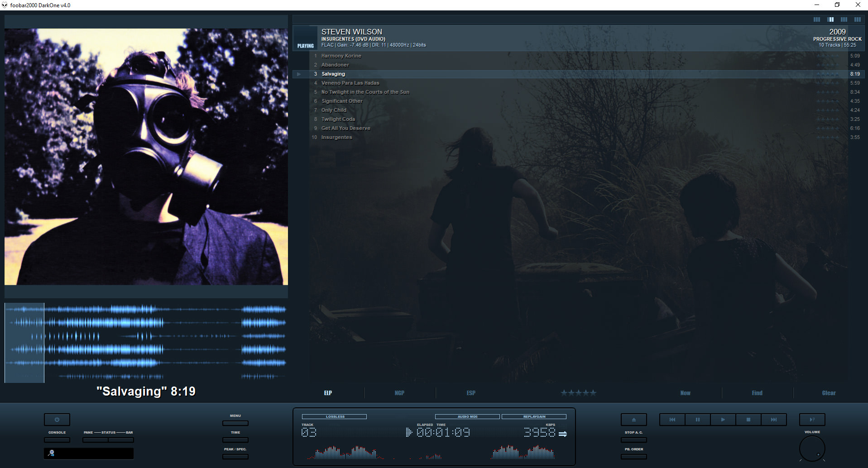
Task: Click the REPLAYGAIN indicator
Action: pyautogui.click(x=534, y=416)
